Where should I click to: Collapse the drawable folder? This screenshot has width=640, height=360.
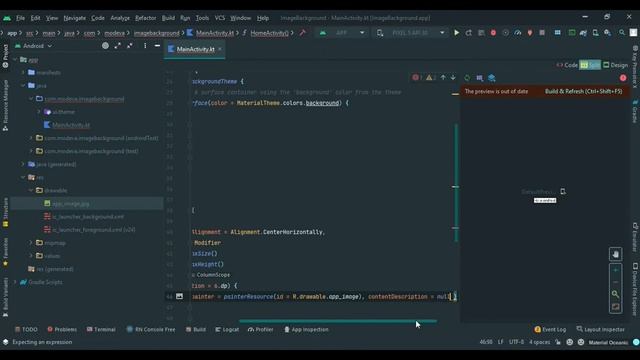[31, 190]
